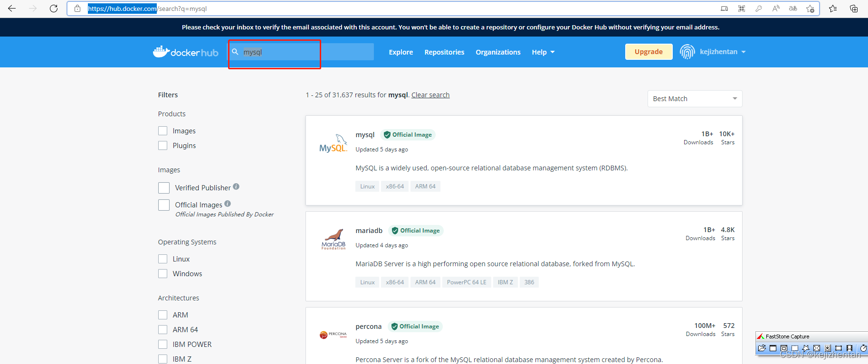Open the saved passwords key icon
This screenshot has height=364, width=868.
[x=759, y=9]
